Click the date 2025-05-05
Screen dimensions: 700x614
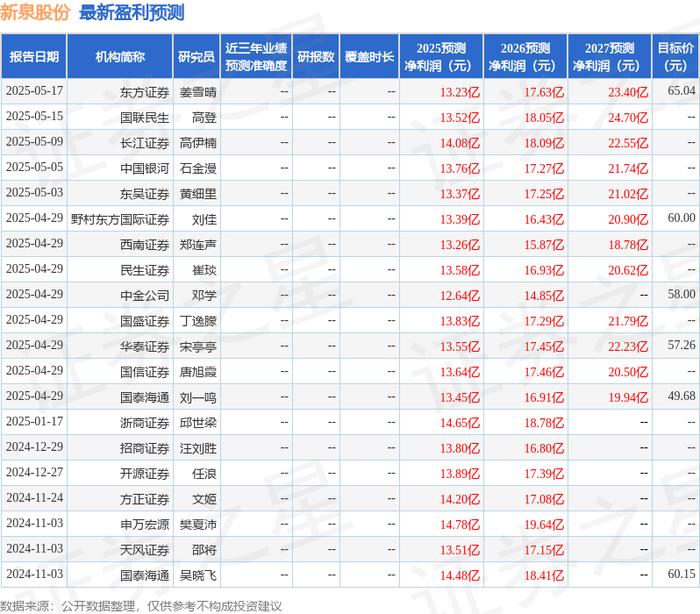(x=34, y=167)
